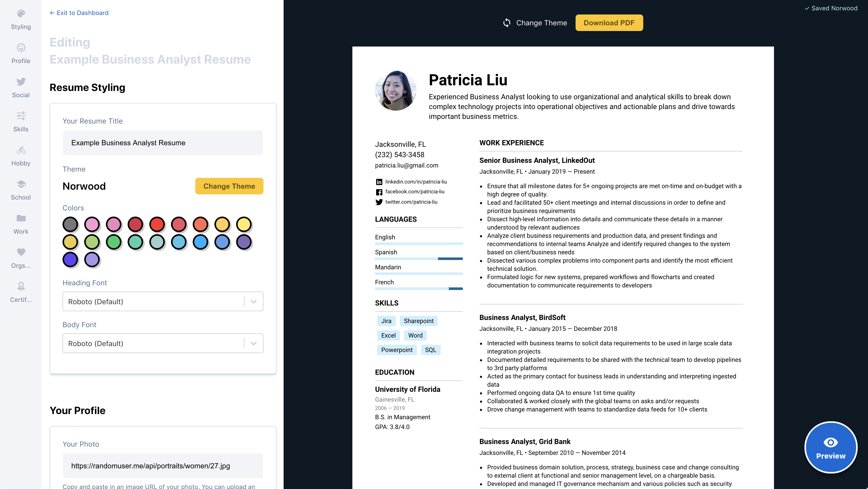Select the photo URL field
Viewport: 868px width, 489px height.
click(163, 466)
